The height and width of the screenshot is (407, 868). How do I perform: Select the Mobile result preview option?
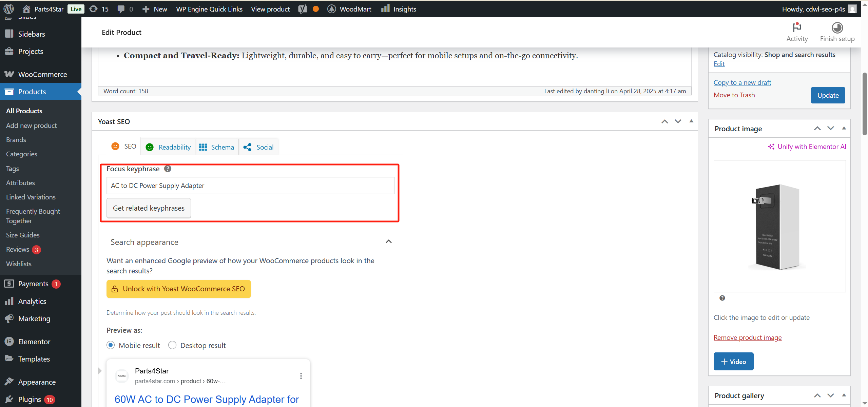click(x=111, y=345)
